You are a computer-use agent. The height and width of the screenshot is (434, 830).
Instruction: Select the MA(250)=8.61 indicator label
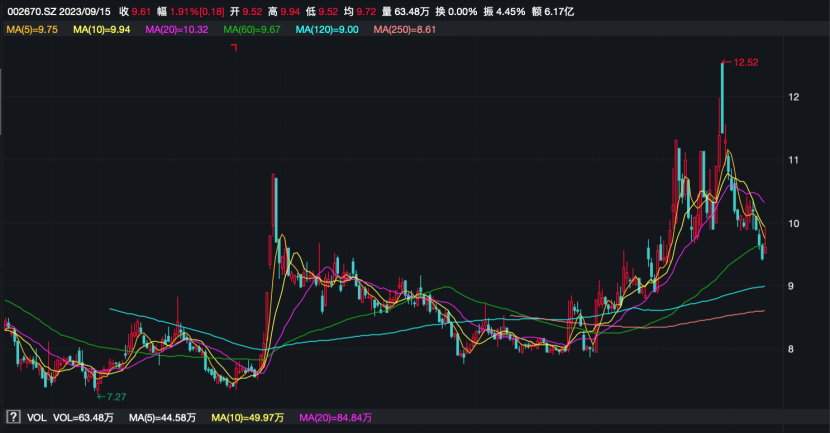point(405,30)
